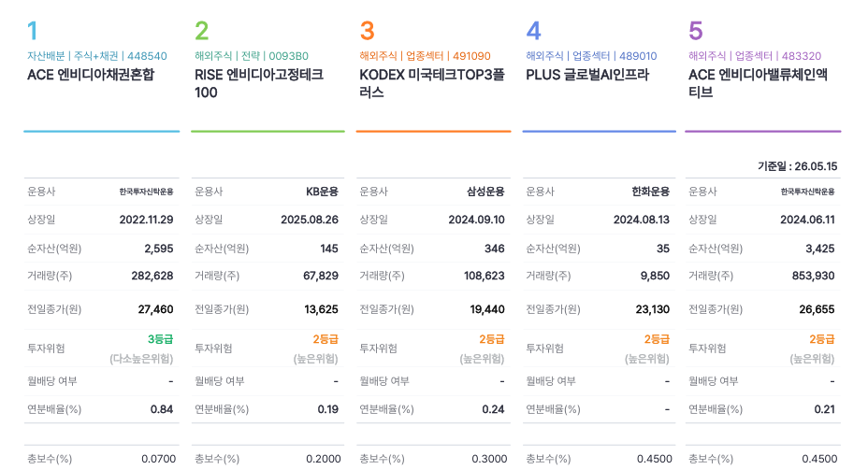Select (다소높은위험) risk description
The width and height of the screenshot is (868, 470).
(141, 359)
